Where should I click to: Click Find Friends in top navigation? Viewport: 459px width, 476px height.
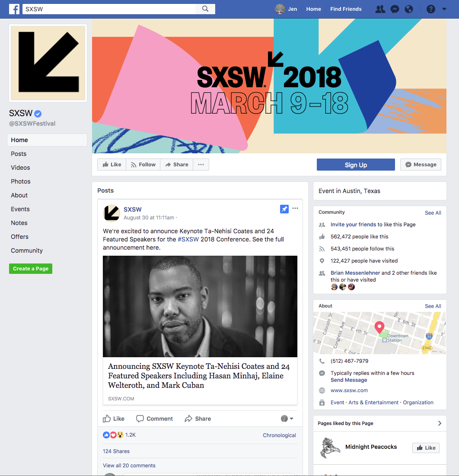pos(346,9)
